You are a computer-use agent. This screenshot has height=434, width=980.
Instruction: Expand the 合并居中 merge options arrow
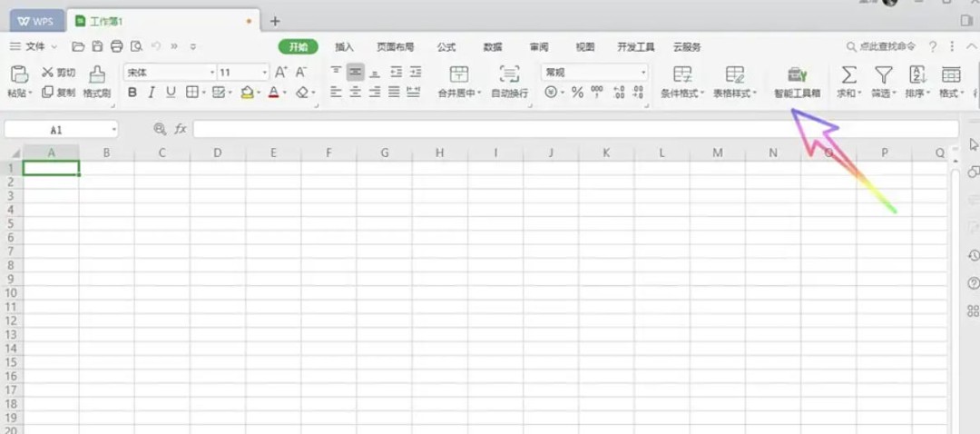(479, 94)
